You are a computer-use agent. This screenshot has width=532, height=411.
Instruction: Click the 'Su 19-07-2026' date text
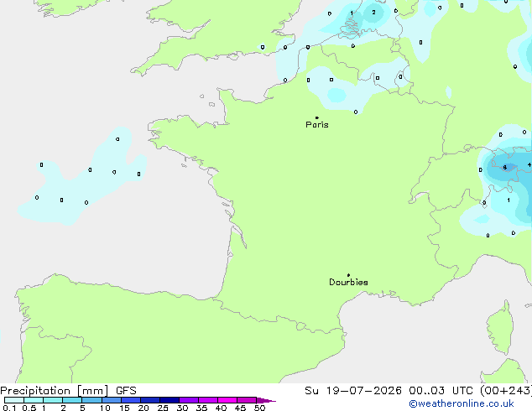353,391
